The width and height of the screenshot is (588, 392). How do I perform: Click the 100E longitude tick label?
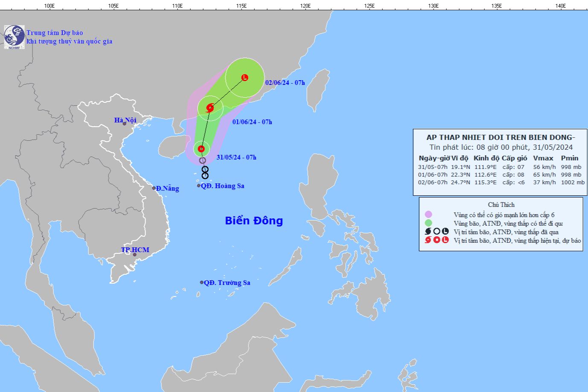click(x=49, y=6)
